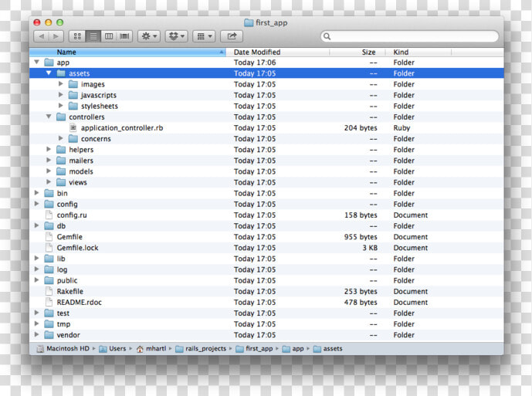The image size is (532, 396).
Task: Jump to rails_projects in path bar
Action: click(x=201, y=348)
